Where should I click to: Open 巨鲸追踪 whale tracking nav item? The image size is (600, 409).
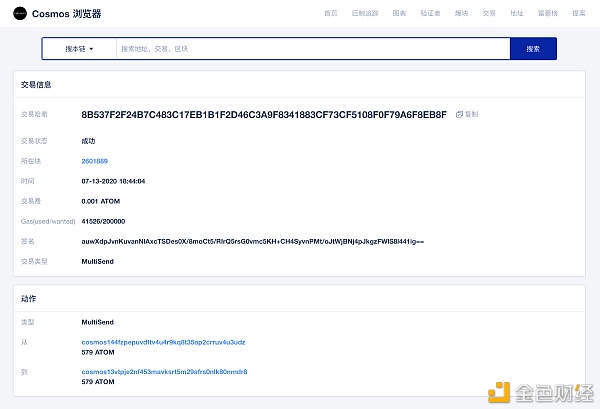pyautogui.click(x=365, y=13)
